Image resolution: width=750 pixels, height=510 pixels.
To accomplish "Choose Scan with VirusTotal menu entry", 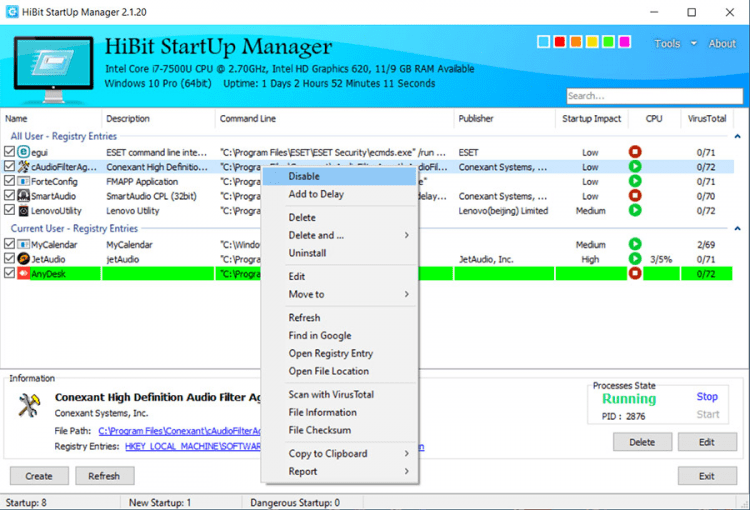I will click(x=331, y=394).
